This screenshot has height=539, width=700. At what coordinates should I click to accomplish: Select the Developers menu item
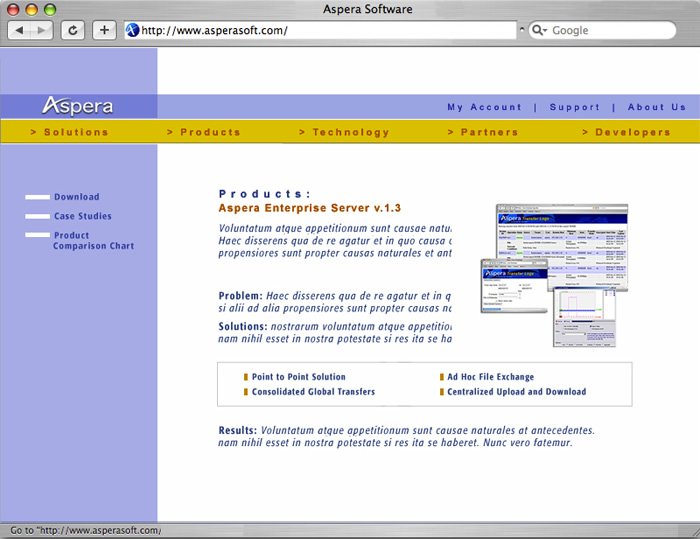coord(626,132)
